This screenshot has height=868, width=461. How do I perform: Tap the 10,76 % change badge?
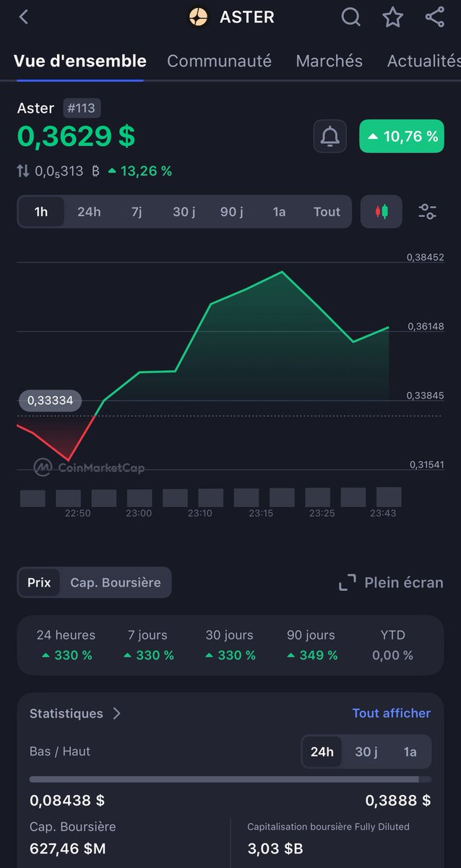click(402, 136)
